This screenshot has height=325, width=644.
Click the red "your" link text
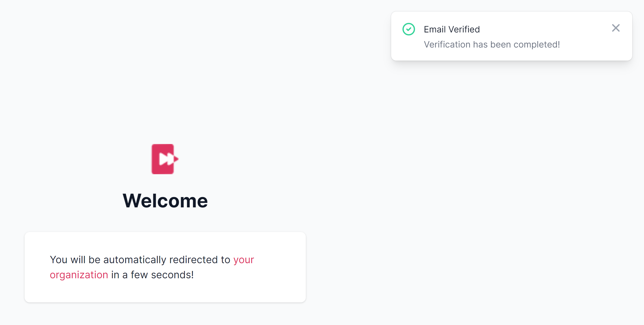pyautogui.click(x=244, y=260)
